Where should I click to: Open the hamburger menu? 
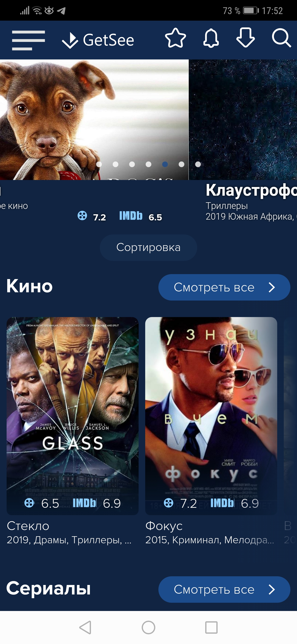click(28, 40)
